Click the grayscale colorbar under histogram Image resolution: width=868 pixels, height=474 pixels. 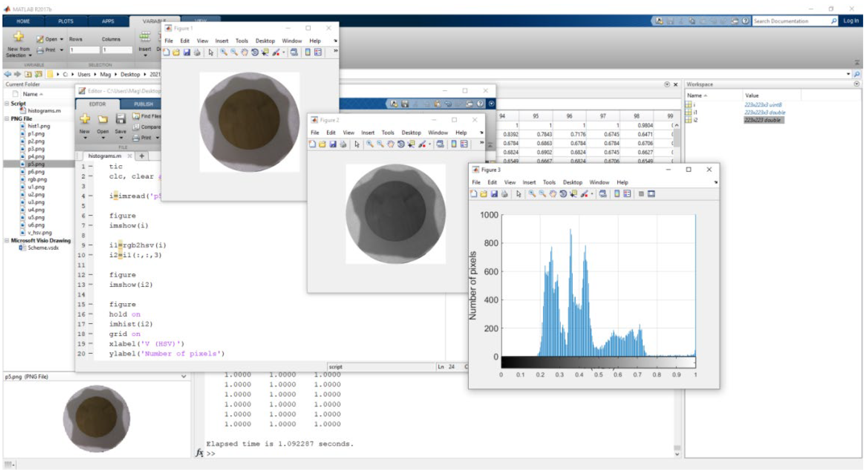[x=598, y=363]
